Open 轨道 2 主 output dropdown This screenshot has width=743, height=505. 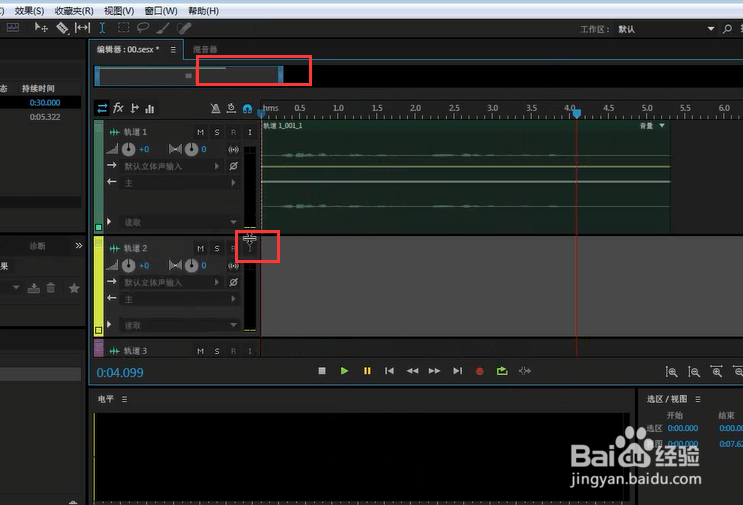click(x=180, y=299)
